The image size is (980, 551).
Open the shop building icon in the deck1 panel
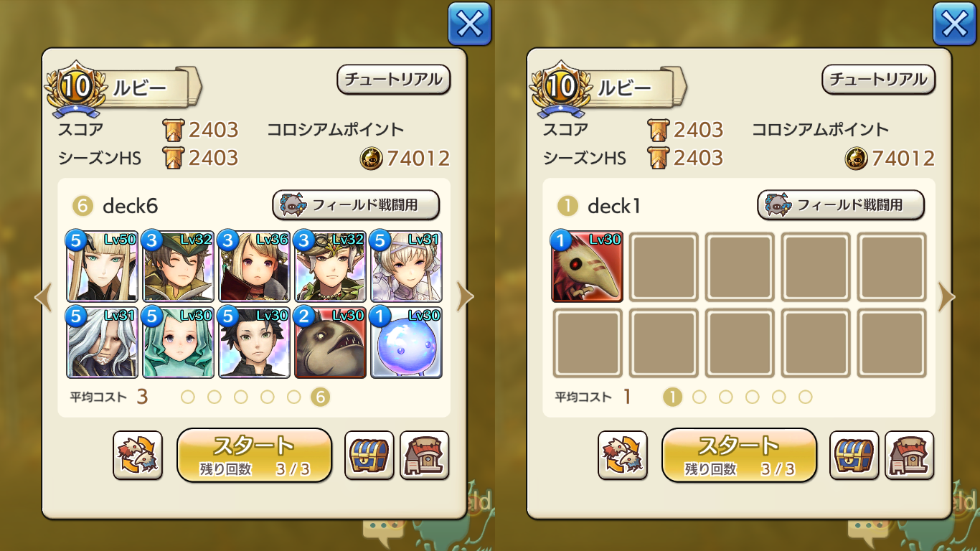[909, 455]
